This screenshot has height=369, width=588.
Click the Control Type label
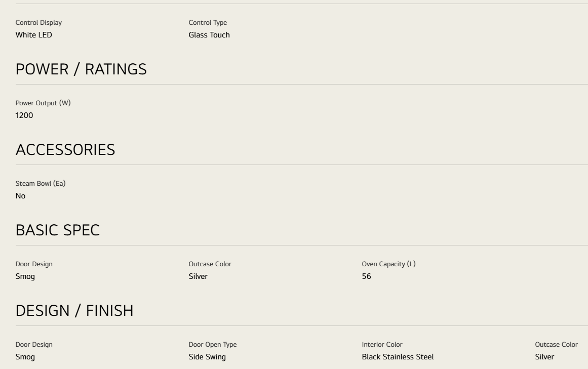point(208,22)
